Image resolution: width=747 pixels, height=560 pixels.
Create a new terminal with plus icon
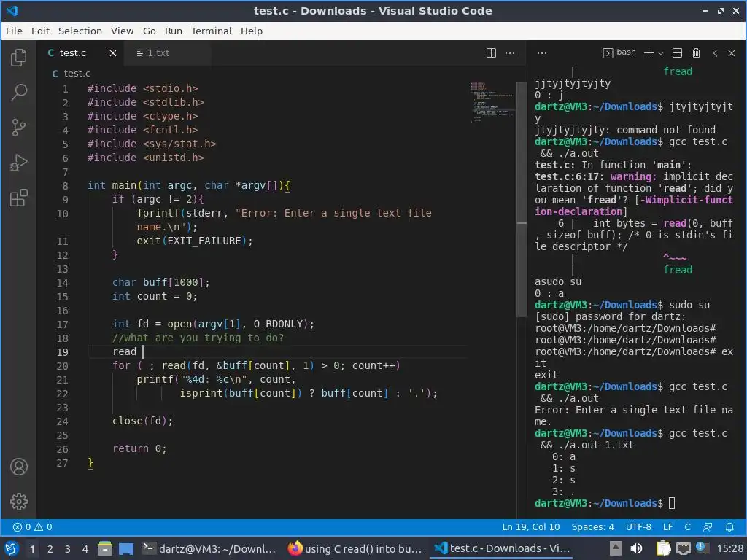point(649,52)
